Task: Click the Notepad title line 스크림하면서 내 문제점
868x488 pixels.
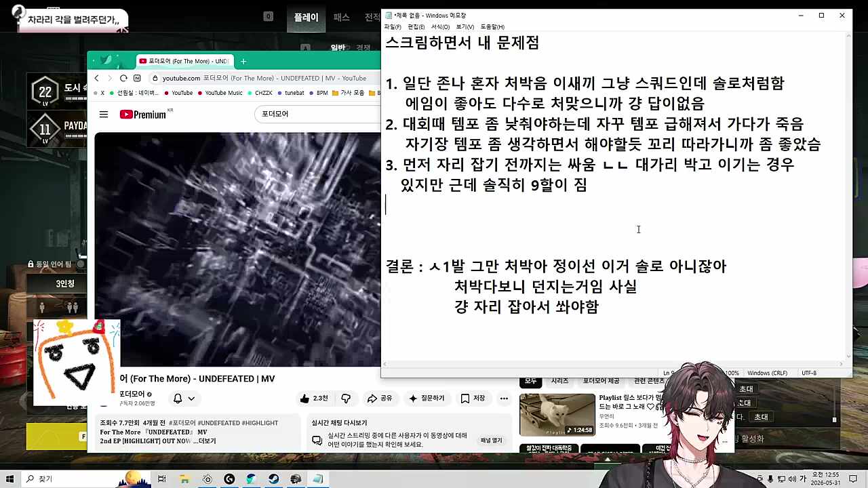Action: pyautogui.click(x=462, y=43)
